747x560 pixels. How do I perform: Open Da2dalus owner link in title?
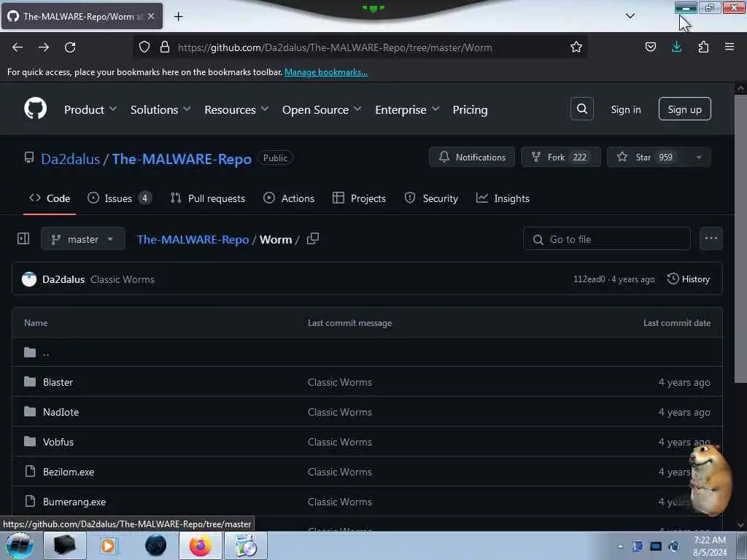coord(71,158)
